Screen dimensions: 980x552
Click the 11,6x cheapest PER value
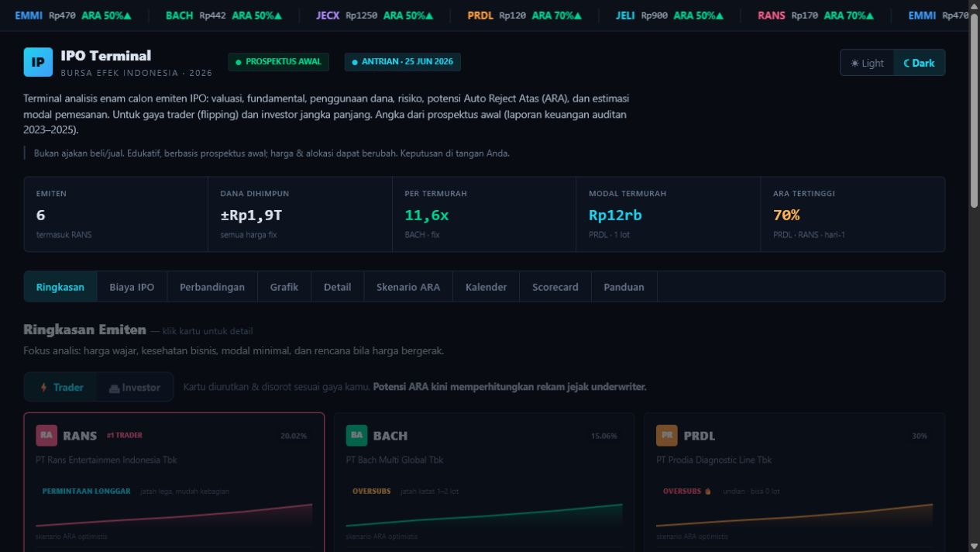click(426, 216)
